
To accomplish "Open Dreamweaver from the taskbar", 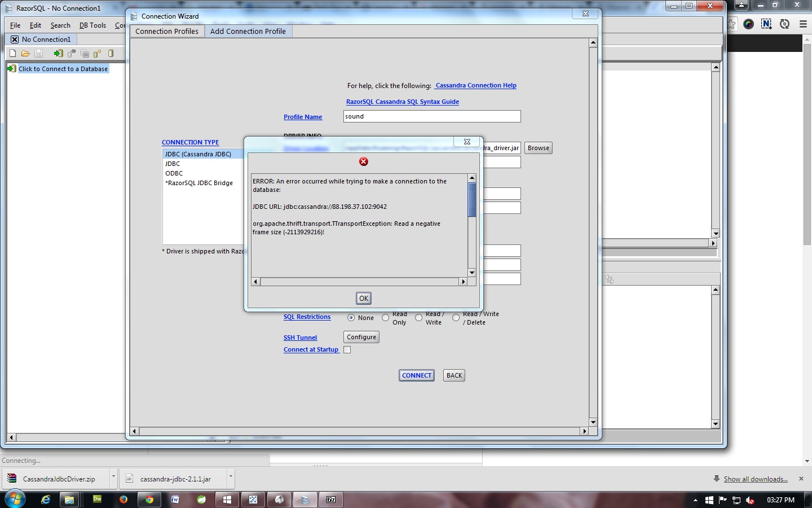I will [97, 500].
